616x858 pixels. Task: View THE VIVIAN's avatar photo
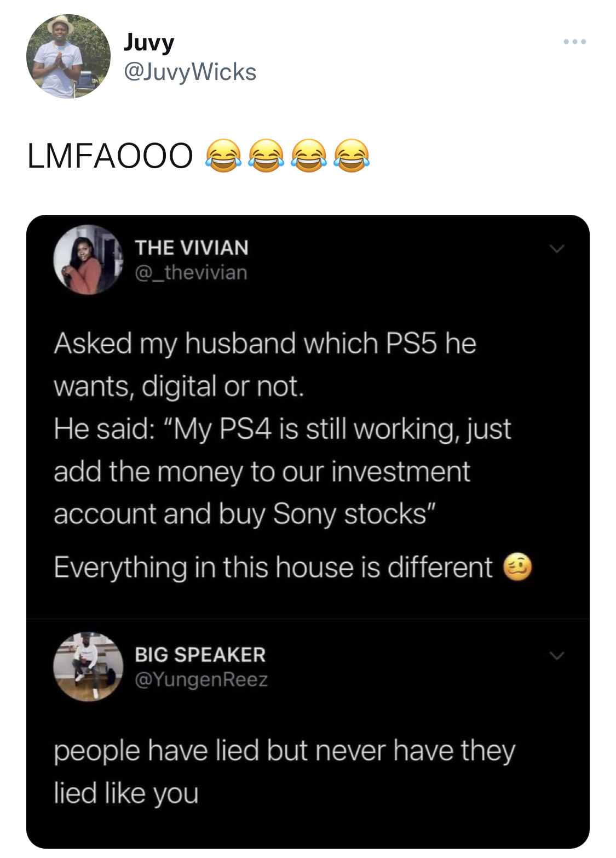(x=88, y=260)
